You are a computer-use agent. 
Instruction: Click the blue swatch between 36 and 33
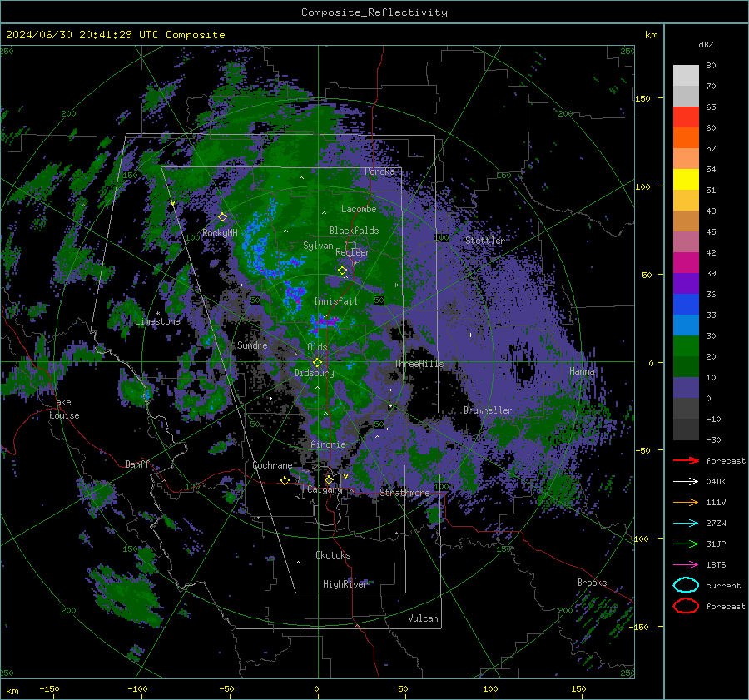click(686, 305)
